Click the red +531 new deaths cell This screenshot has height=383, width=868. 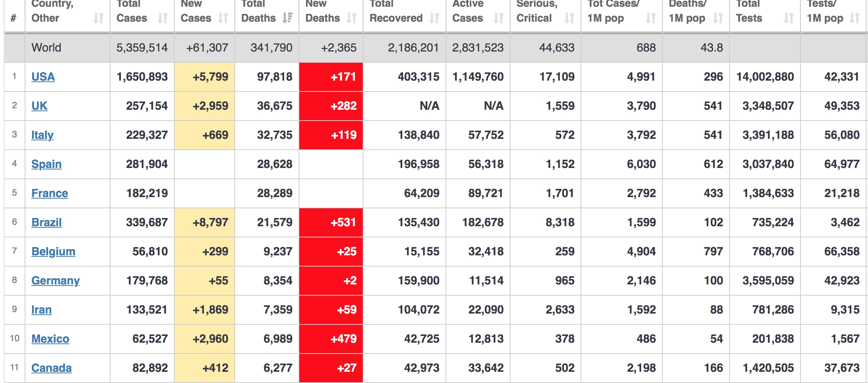coord(331,222)
